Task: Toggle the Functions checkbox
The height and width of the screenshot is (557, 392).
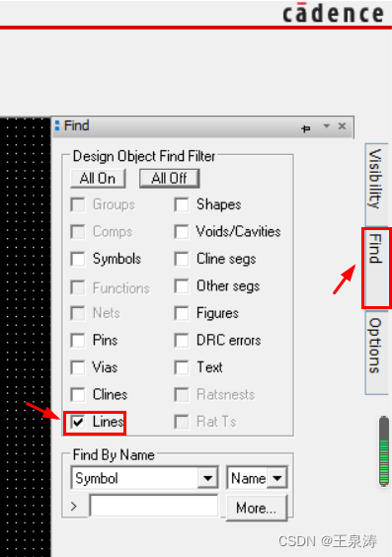Action: pyautogui.click(x=77, y=287)
